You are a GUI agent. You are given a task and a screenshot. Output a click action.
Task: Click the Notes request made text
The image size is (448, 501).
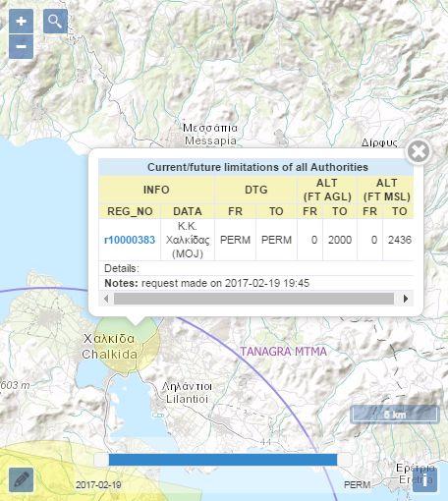[x=207, y=283]
